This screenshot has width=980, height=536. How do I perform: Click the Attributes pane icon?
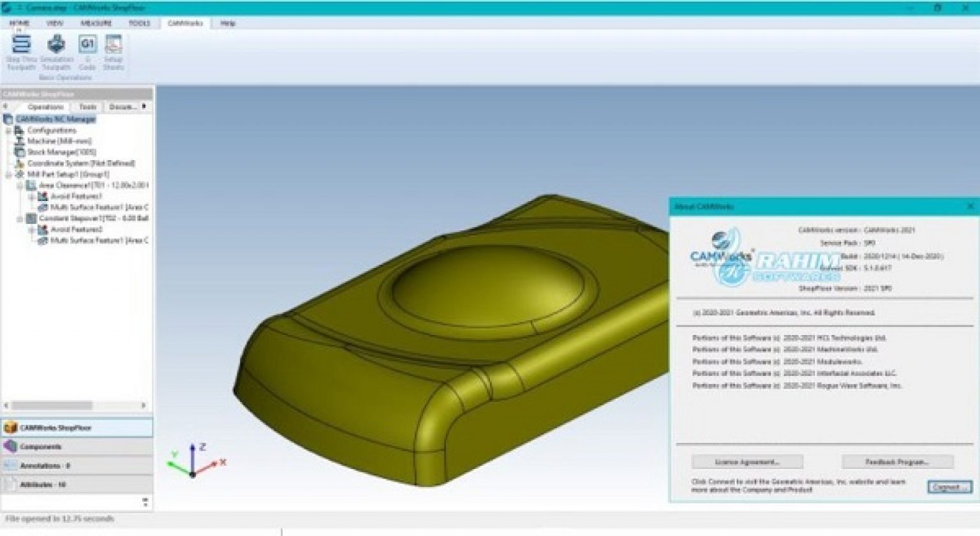tap(10, 485)
